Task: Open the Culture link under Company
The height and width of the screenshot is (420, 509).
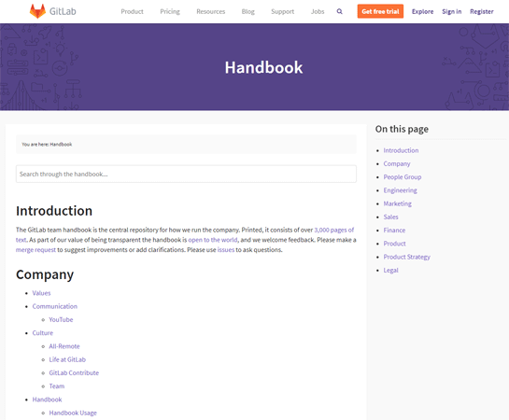Action: click(x=43, y=333)
